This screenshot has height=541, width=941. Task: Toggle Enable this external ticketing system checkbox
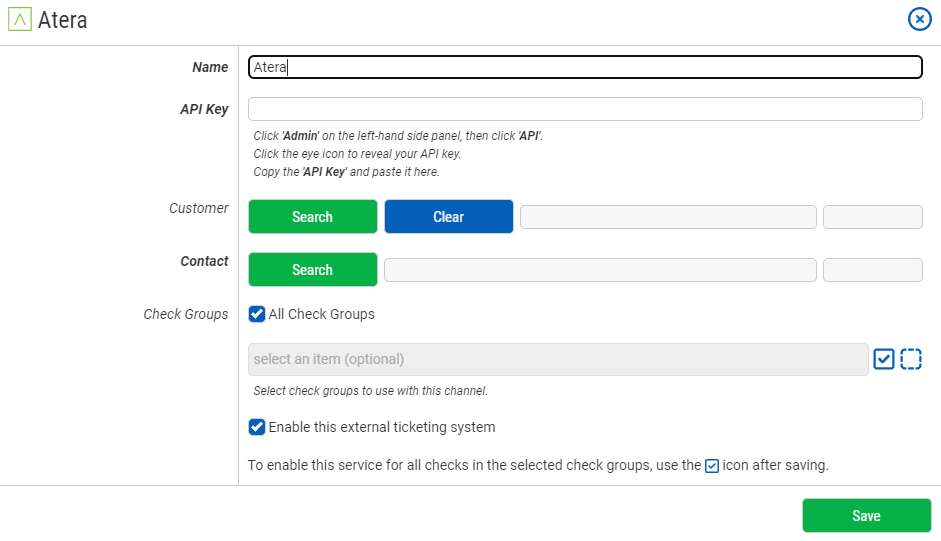point(257,427)
